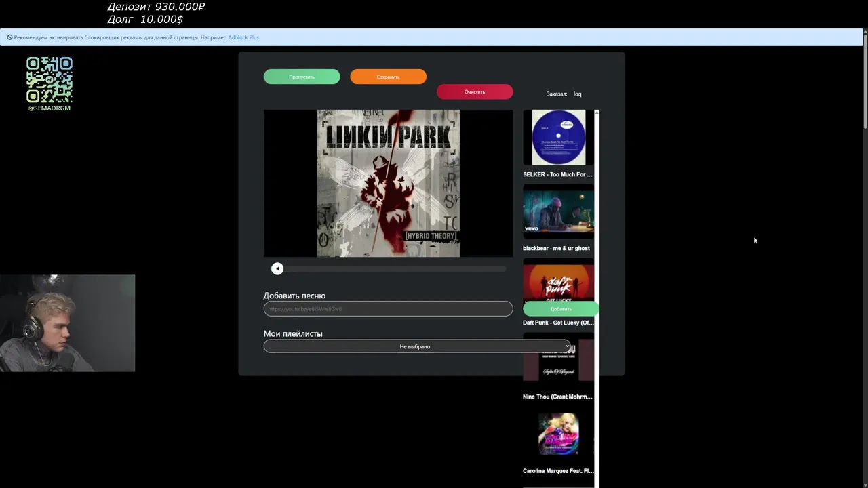This screenshot has height=488, width=868.
Task: Click the orange Сохранить button
Action: click(388, 77)
